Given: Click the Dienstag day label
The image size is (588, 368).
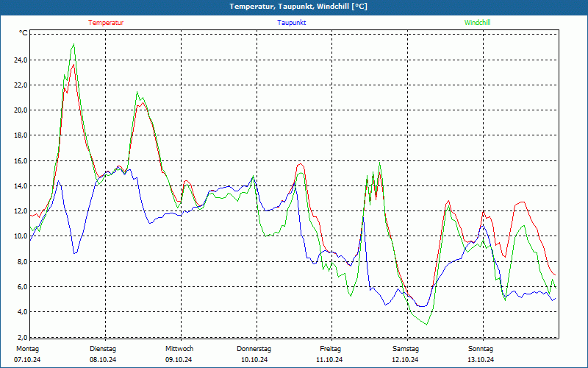Looking at the screenshot, I should point(103,348).
